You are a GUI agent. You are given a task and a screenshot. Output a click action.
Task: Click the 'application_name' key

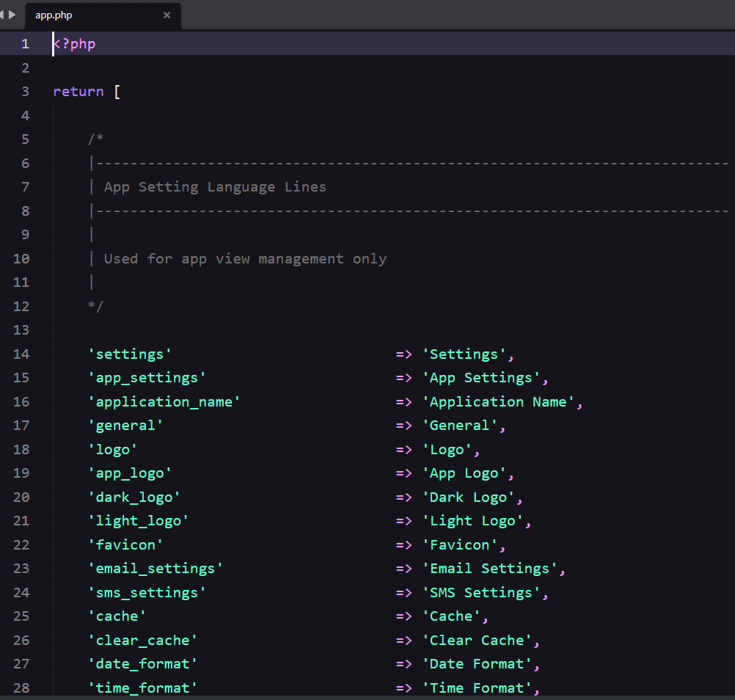pos(164,402)
